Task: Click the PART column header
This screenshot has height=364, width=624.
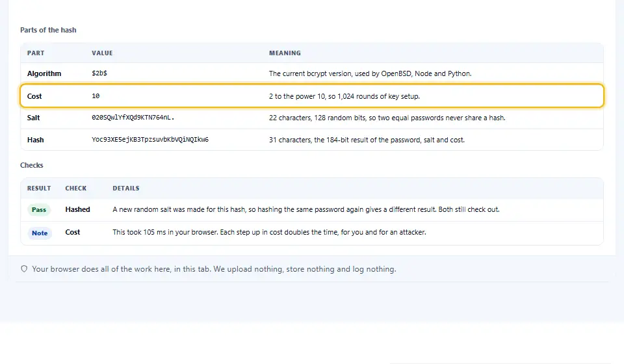Action: pos(36,53)
